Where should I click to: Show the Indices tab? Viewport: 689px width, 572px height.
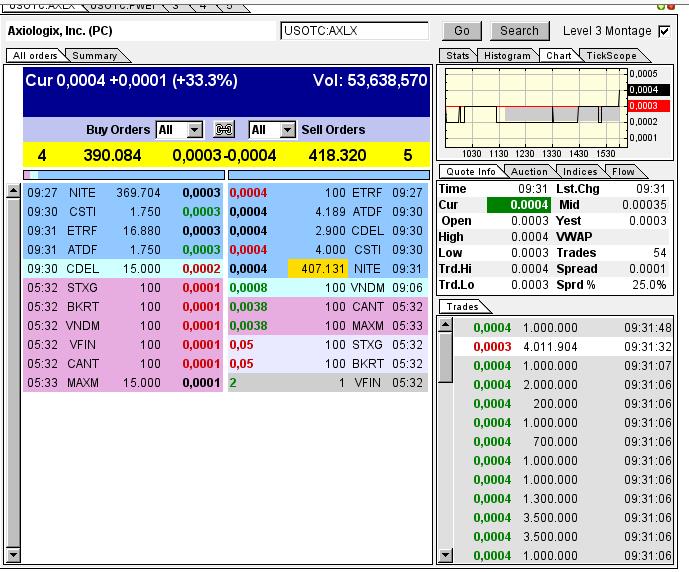(580, 172)
